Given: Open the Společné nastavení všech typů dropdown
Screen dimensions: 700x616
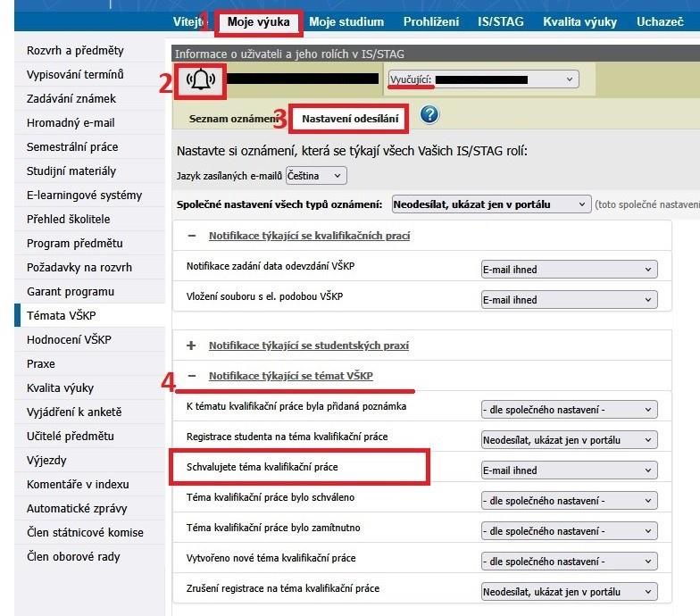Looking at the screenshot, I should (491, 204).
